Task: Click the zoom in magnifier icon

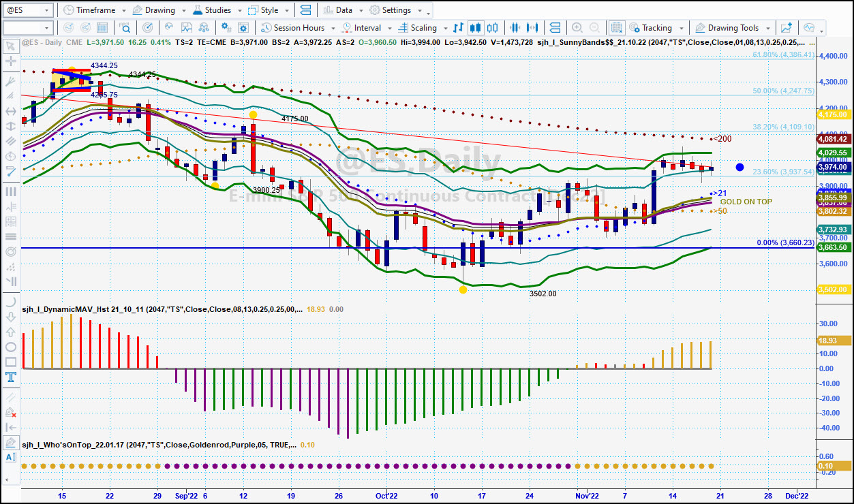Action: pos(577,28)
